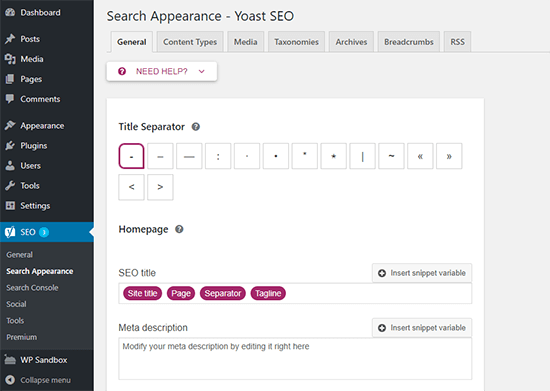Open SEO General submenu item
The height and width of the screenshot is (391, 550).
pos(20,255)
